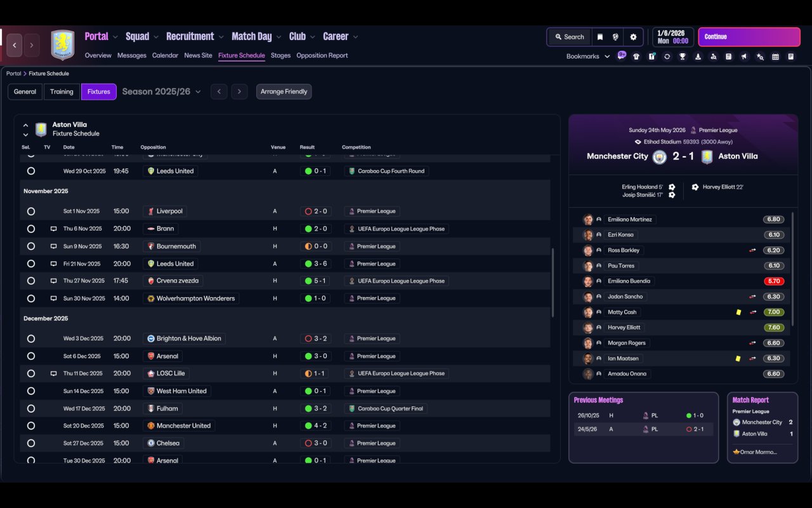Expand the Career menu dropdown arrow

point(355,37)
